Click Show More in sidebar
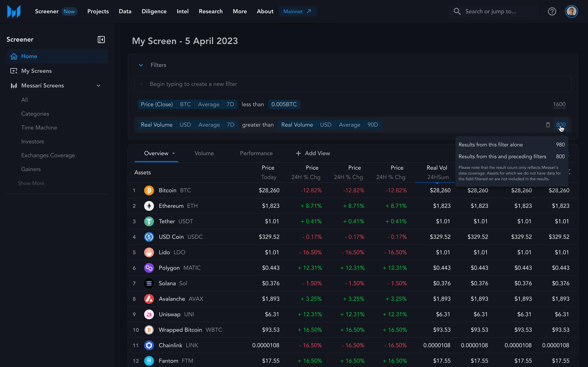The height and width of the screenshot is (367, 588). 31,183
